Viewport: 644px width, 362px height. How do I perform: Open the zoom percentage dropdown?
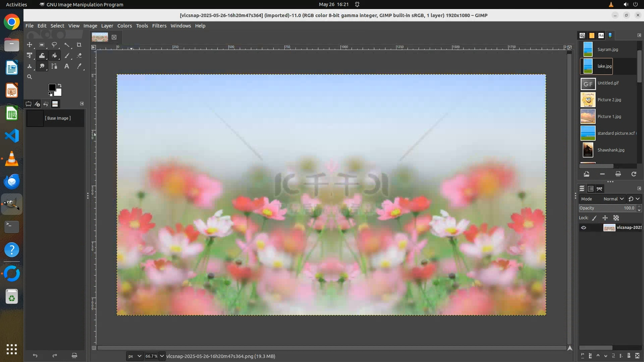tap(162, 356)
